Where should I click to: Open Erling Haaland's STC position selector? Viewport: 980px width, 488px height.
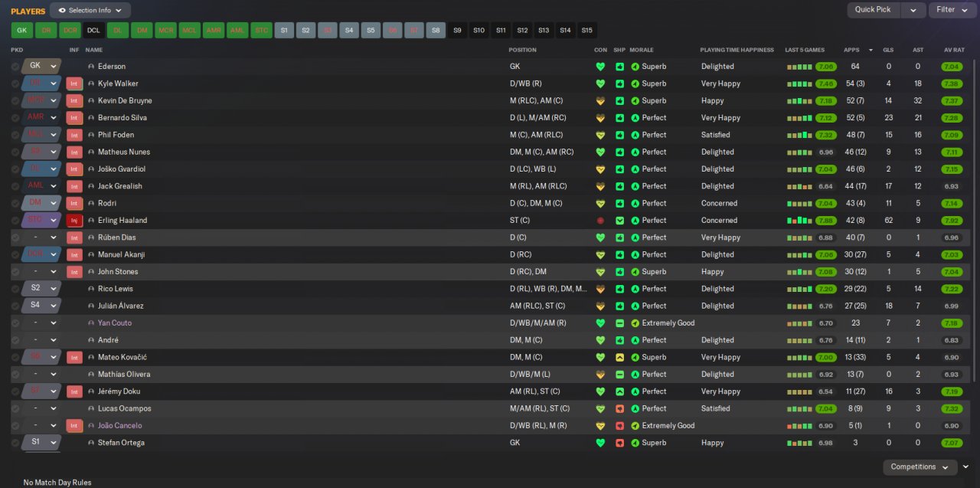click(41, 221)
